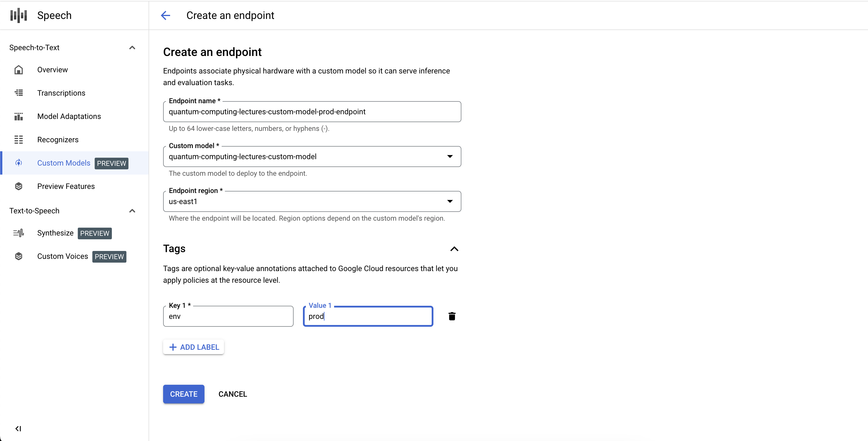Click ADD LABEL to add new tag
The height and width of the screenshot is (441, 868).
point(193,347)
